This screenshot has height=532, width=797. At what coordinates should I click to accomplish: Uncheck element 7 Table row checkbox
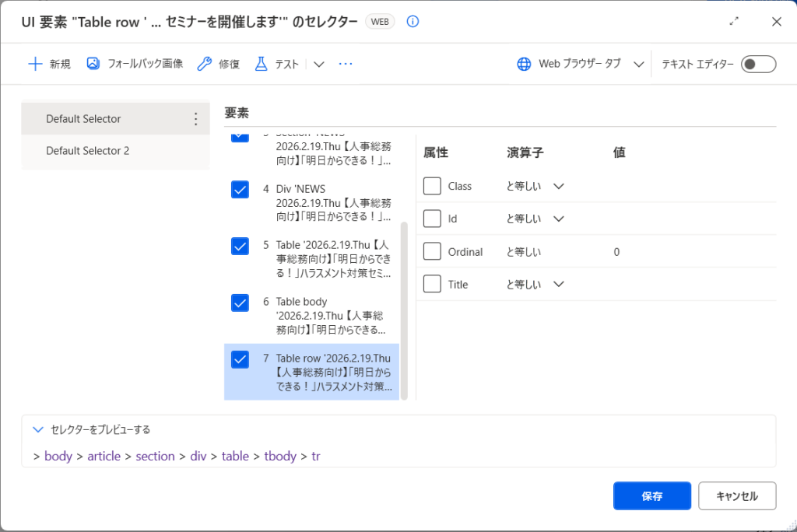pyautogui.click(x=240, y=359)
